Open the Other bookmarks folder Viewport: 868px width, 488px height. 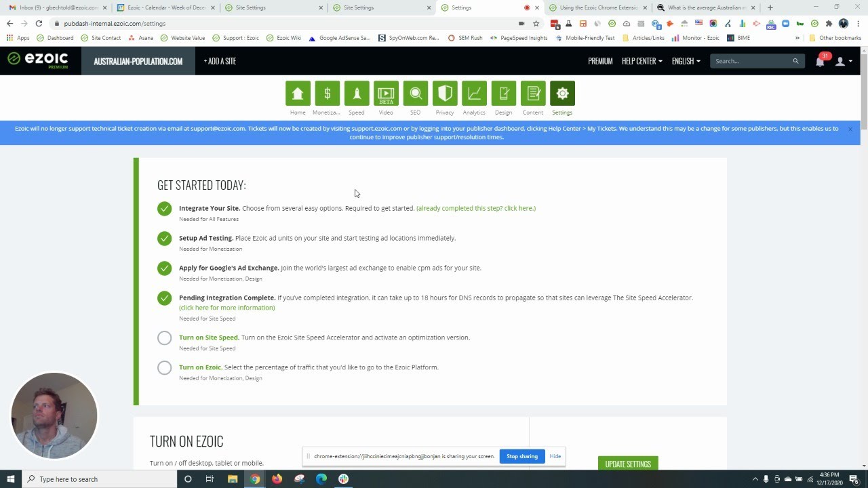click(x=835, y=38)
